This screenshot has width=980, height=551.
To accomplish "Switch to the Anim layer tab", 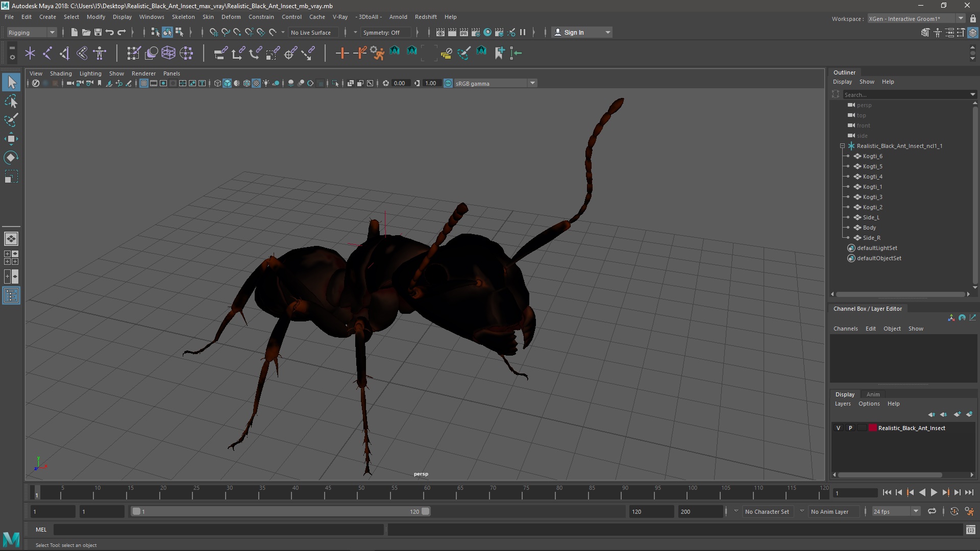I will coord(873,394).
